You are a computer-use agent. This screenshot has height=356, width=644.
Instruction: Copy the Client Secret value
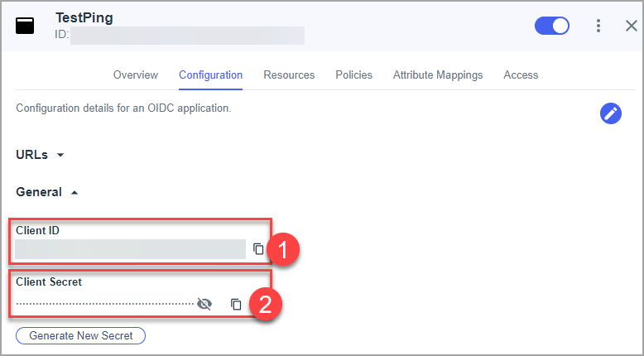point(236,305)
